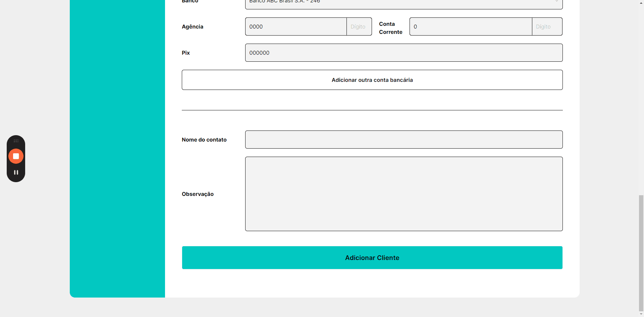Grab the recorder widget drag handle

click(x=16, y=141)
